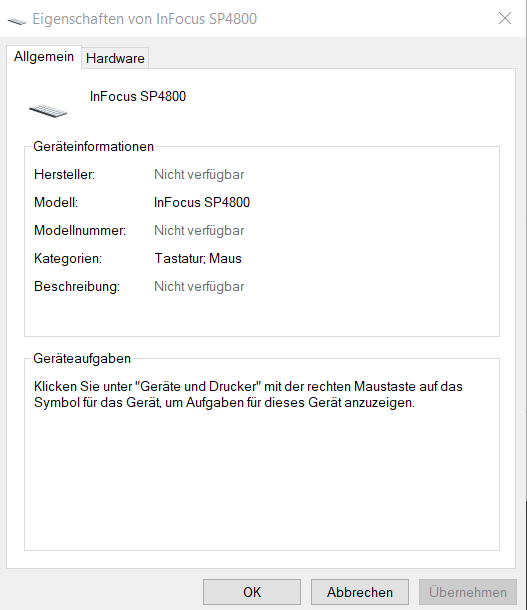This screenshot has height=610, width=527.
Task: Click the greyed-out Übernehmen button
Action: point(468,592)
